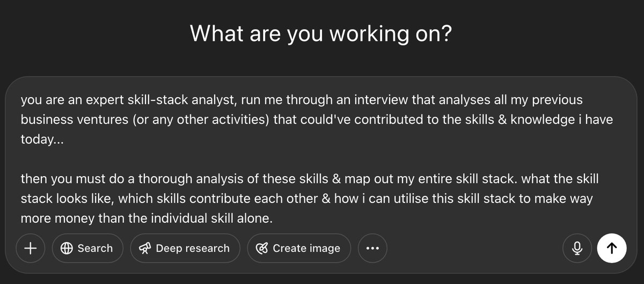644x284 pixels.
Task: Toggle the Search tool label
Action: pyautogui.click(x=95, y=248)
